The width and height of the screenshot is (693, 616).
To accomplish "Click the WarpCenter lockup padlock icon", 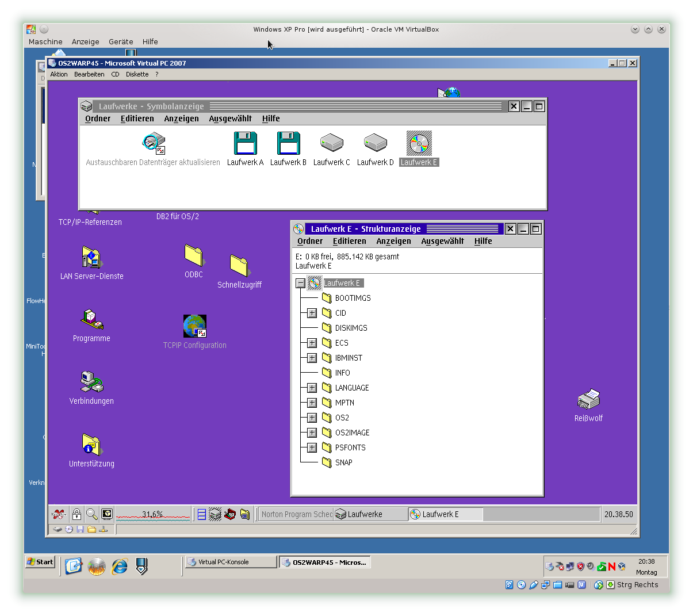I will click(x=76, y=514).
